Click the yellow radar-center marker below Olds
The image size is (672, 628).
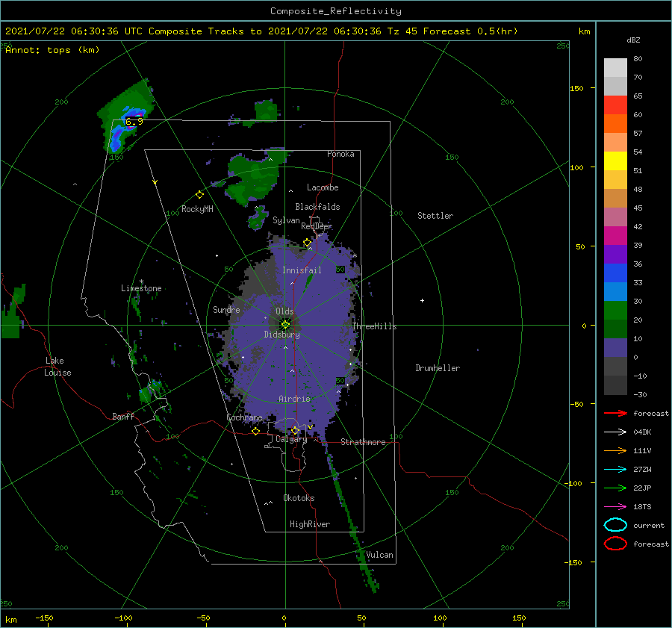click(285, 325)
